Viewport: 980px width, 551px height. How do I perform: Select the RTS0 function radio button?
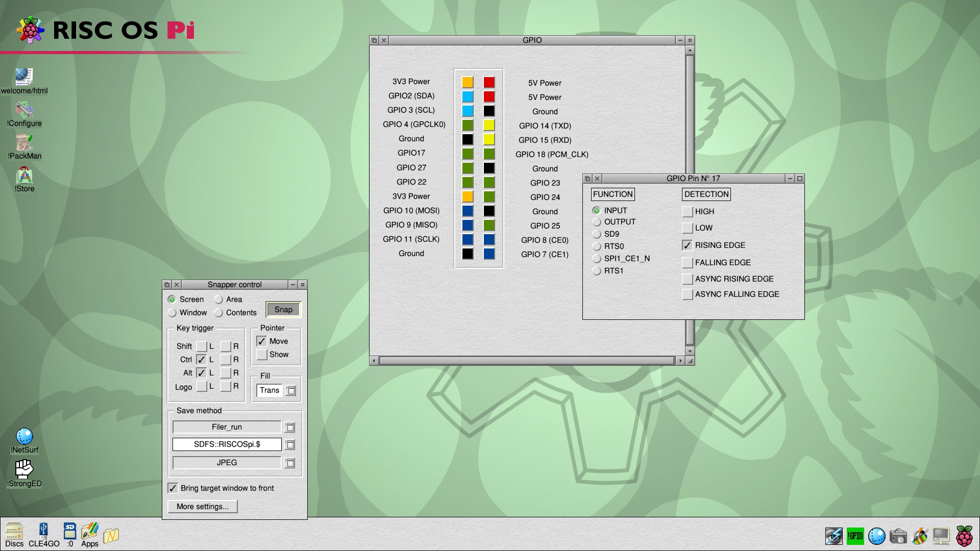(x=596, y=246)
